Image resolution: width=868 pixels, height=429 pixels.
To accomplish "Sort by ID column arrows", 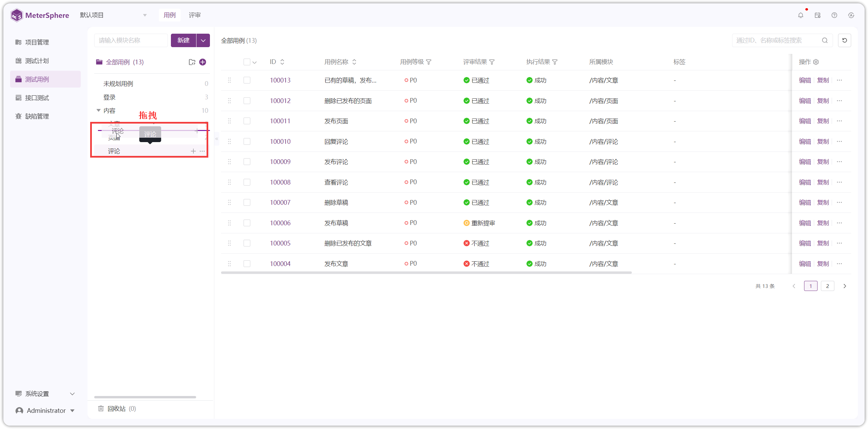I will (282, 62).
